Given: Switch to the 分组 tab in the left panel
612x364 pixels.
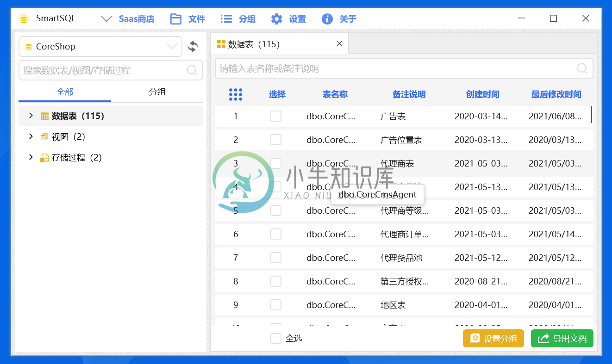Looking at the screenshot, I should click(157, 92).
